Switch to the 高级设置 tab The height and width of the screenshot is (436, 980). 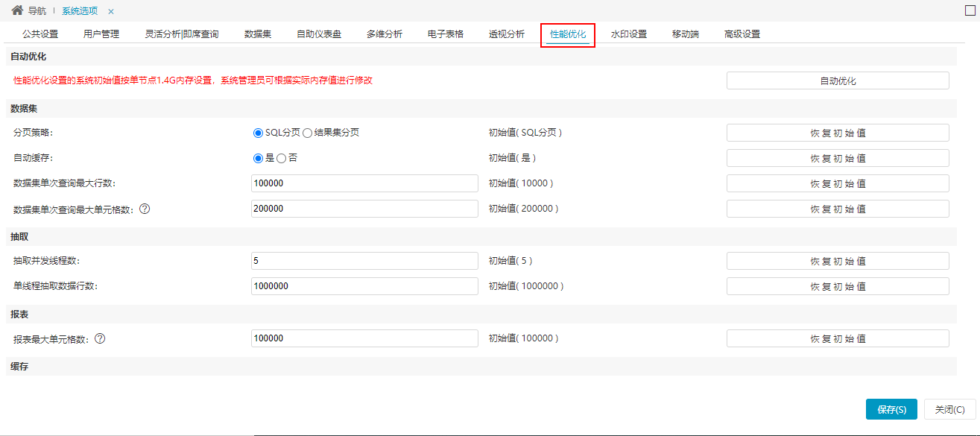click(742, 34)
